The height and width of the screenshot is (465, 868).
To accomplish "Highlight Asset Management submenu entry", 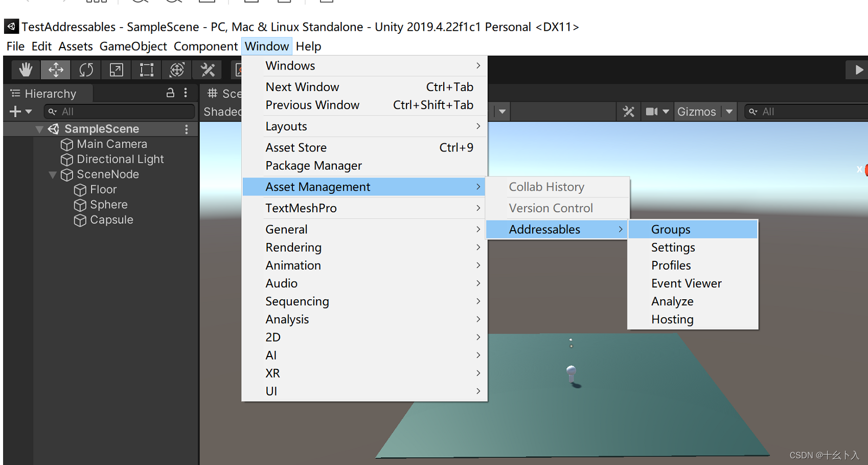I will [364, 187].
